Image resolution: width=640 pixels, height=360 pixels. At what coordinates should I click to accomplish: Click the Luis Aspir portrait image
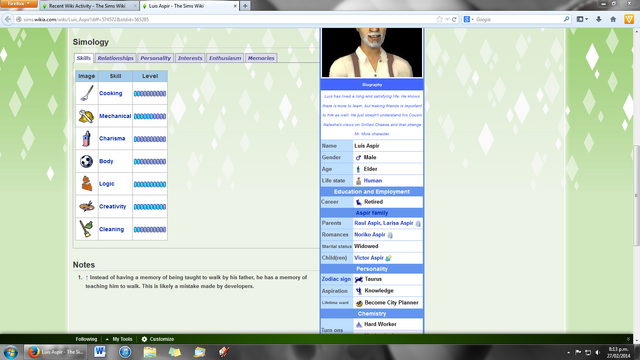click(x=372, y=52)
